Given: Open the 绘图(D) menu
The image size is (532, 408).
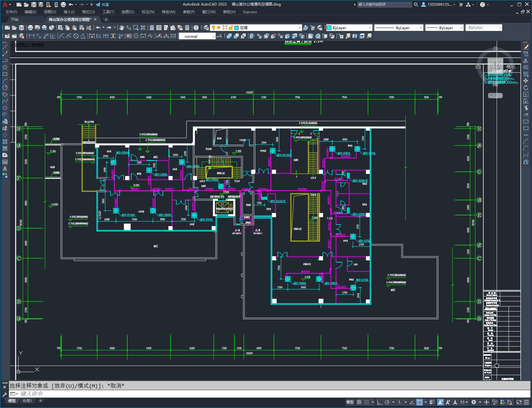Looking at the screenshot, I should click(x=128, y=12).
